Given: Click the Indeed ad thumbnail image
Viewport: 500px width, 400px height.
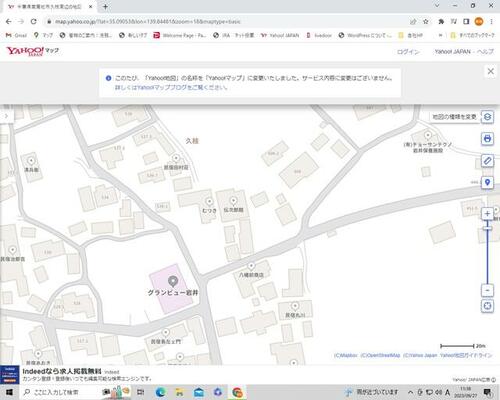Looking at the screenshot, I should [9, 375].
